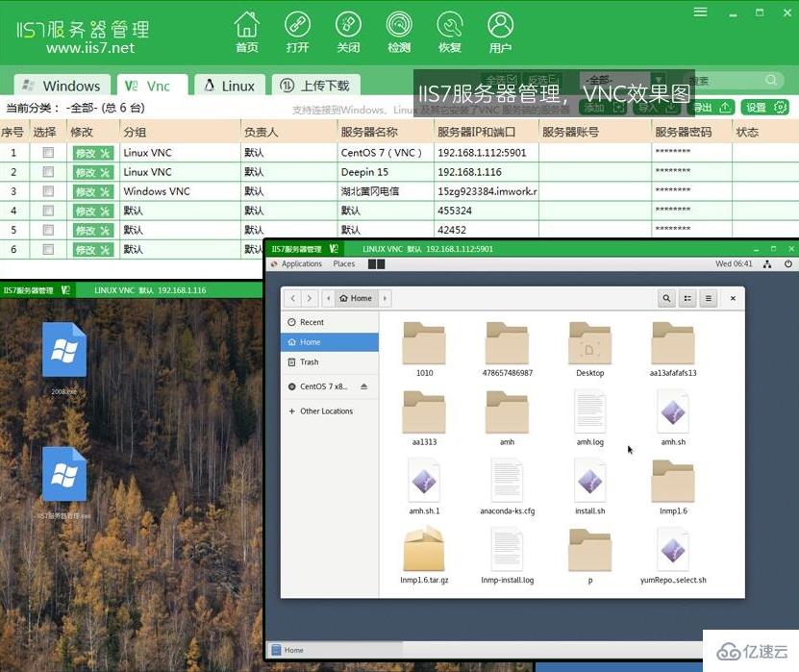Click the power icon on the VNC top bar
Screen dimensions: 799x672
tap(788, 263)
